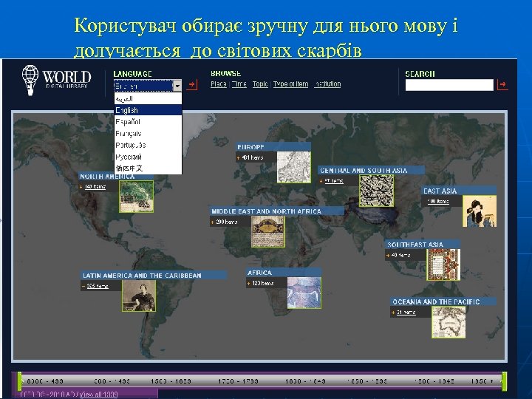Open the Africa rock art thumbnail

point(304,293)
